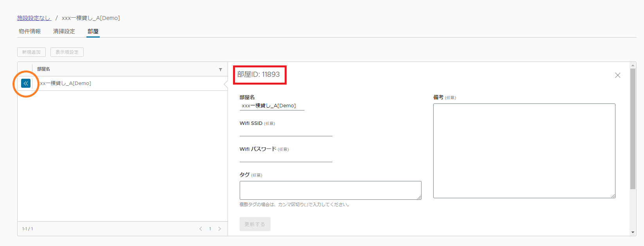The width and height of the screenshot is (644, 246).
Task: Select the xxx一棟貸し_A[Demo] row in the room list
Action: click(x=117, y=83)
